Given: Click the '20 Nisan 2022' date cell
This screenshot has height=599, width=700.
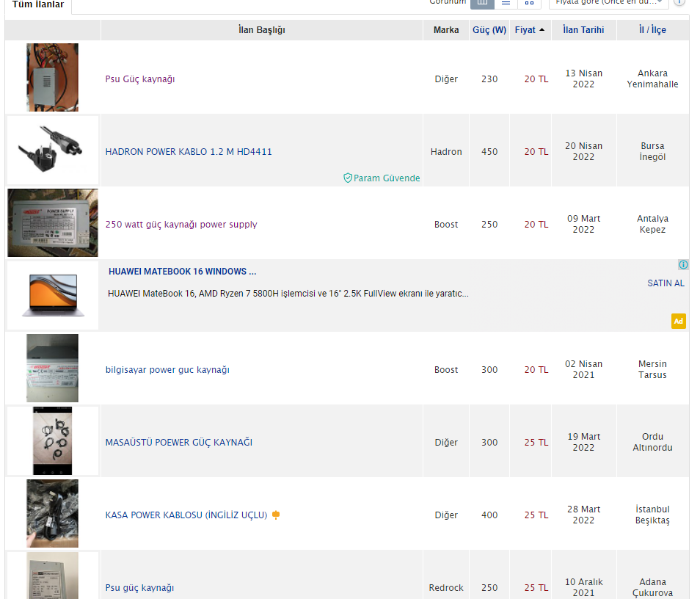Looking at the screenshot, I should point(583,151).
